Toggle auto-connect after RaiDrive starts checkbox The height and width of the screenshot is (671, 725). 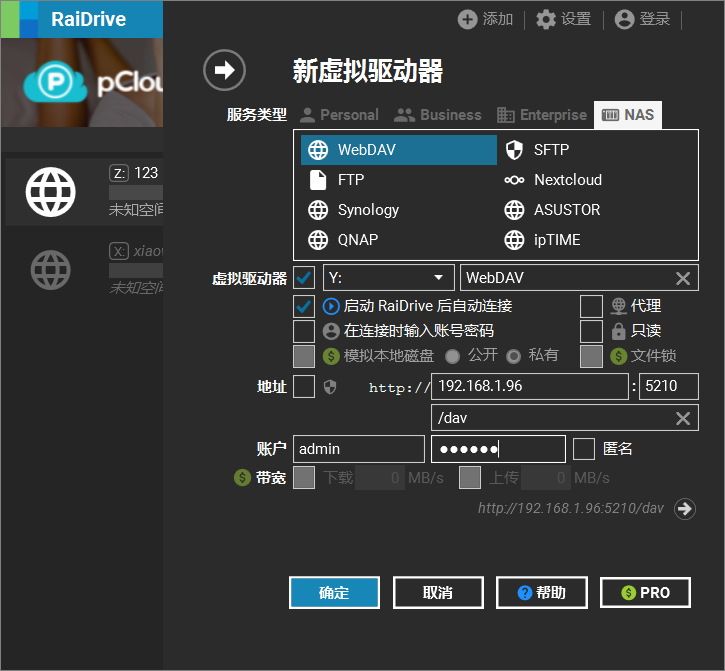coord(304,306)
